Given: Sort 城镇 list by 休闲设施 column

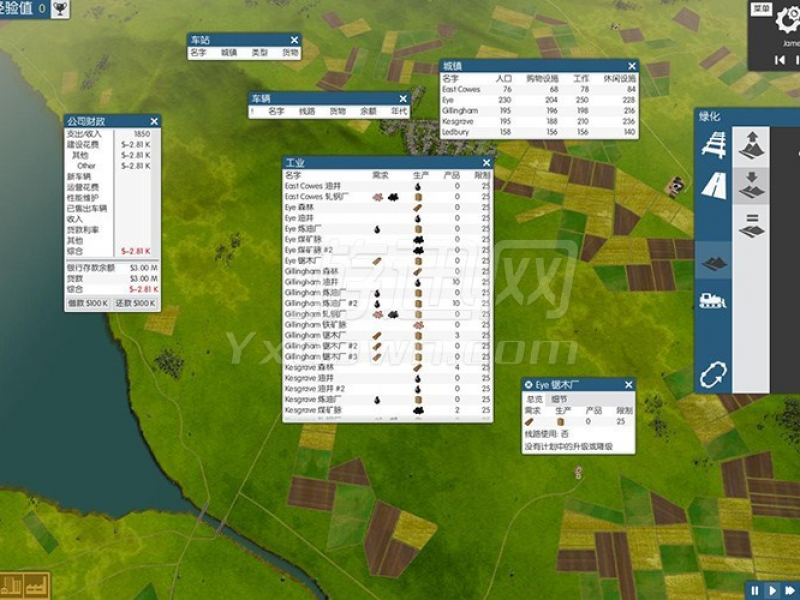Looking at the screenshot, I should tap(619, 79).
